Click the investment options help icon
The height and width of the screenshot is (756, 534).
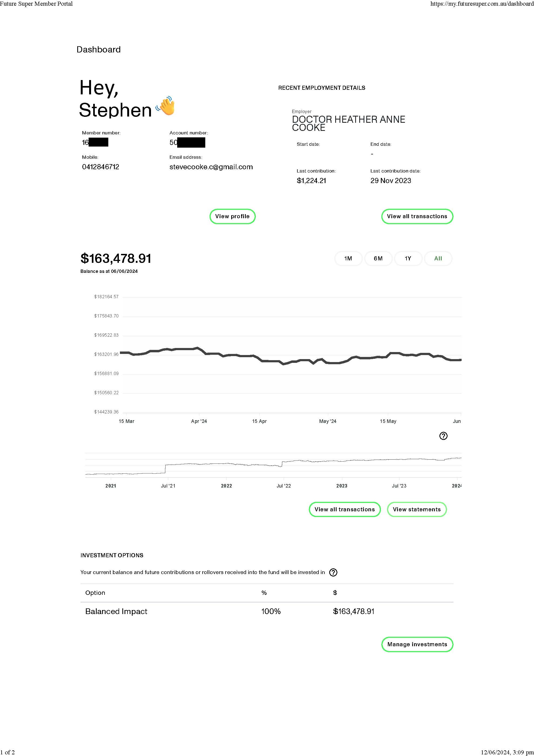coord(333,572)
